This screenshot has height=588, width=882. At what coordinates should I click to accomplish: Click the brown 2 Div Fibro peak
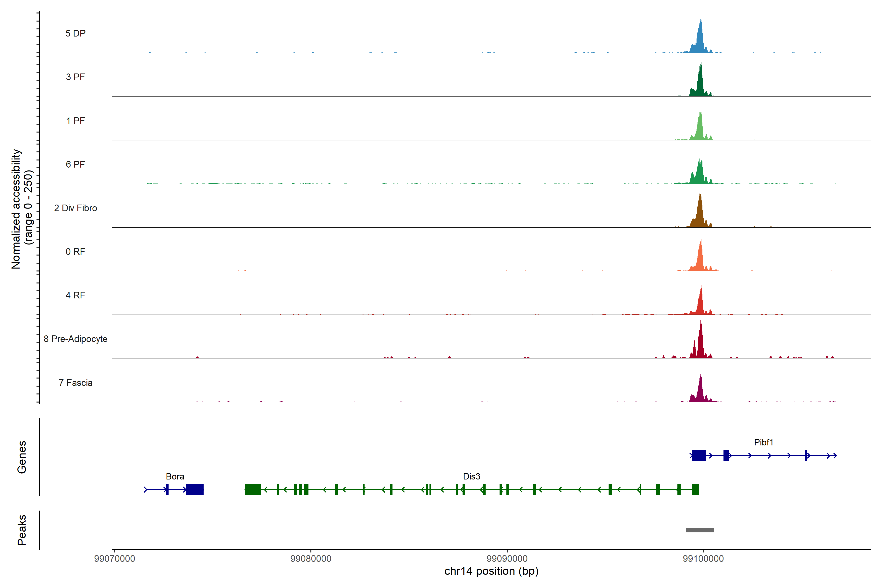(x=700, y=216)
